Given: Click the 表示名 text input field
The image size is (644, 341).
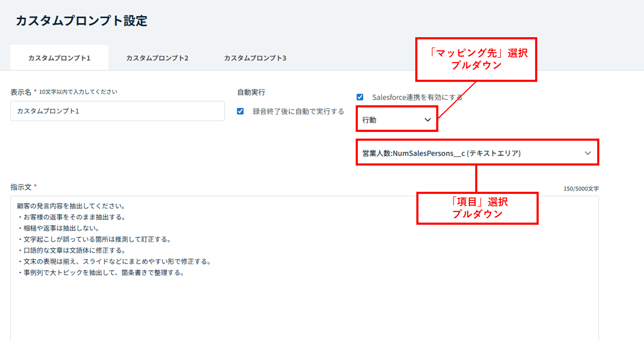Looking at the screenshot, I should [117, 111].
